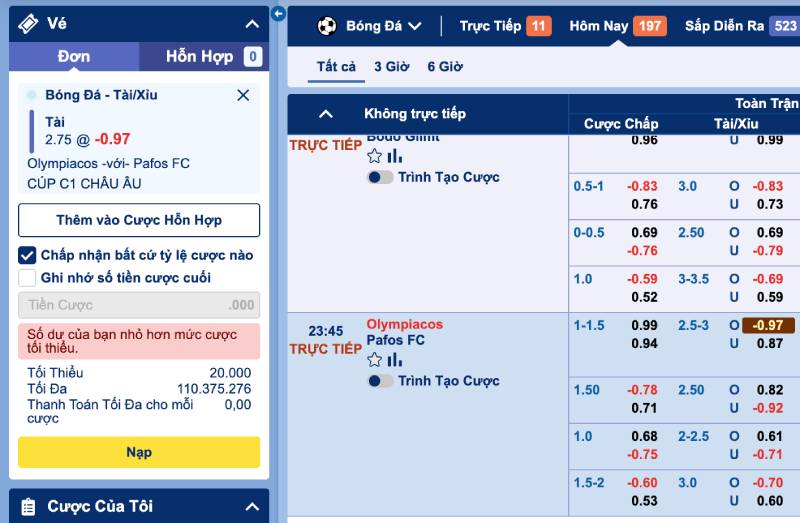
Task: Click the soccer ball sport icon
Action: 327,26
